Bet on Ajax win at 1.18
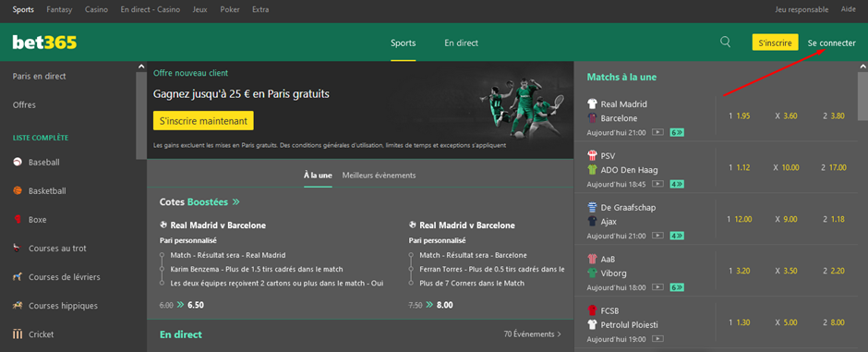 [x=833, y=219]
